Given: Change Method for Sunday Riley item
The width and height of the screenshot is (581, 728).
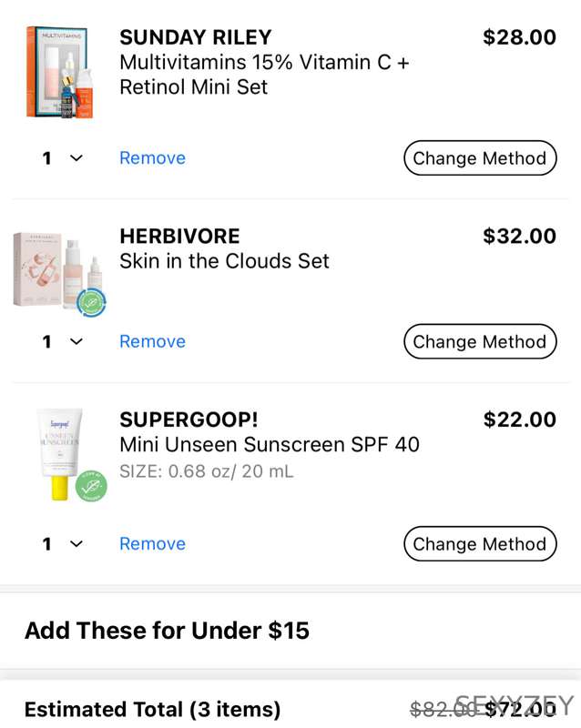Looking at the screenshot, I should (480, 157).
